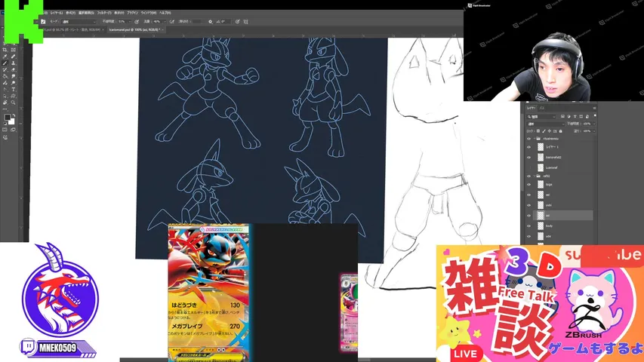Image resolution: width=644 pixels, height=362 pixels.
Task: Open the layer blend mode dropdown
Action: (x=545, y=124)
